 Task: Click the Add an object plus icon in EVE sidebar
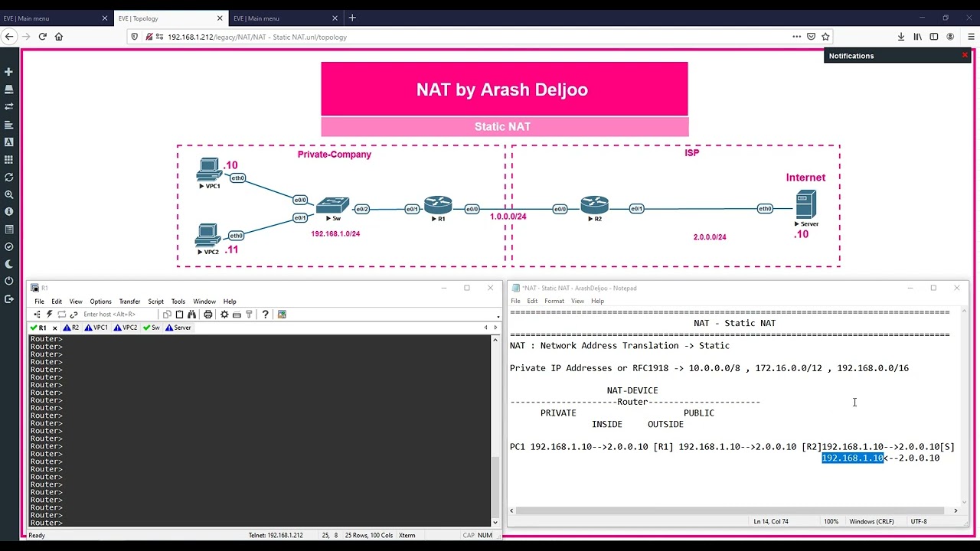(x=8, y=72)
